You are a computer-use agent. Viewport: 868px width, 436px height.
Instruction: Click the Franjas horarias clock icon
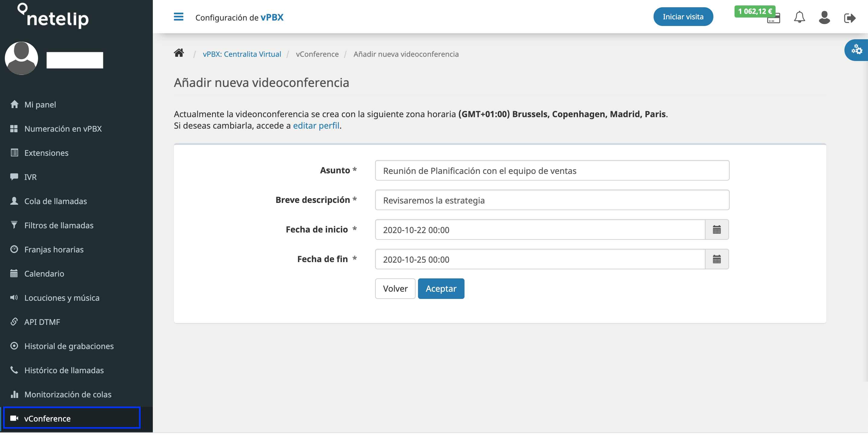[14, 249]
